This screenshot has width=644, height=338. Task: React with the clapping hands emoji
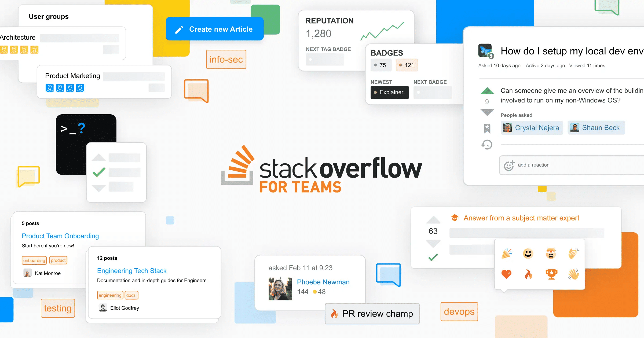tap(573, 253)
